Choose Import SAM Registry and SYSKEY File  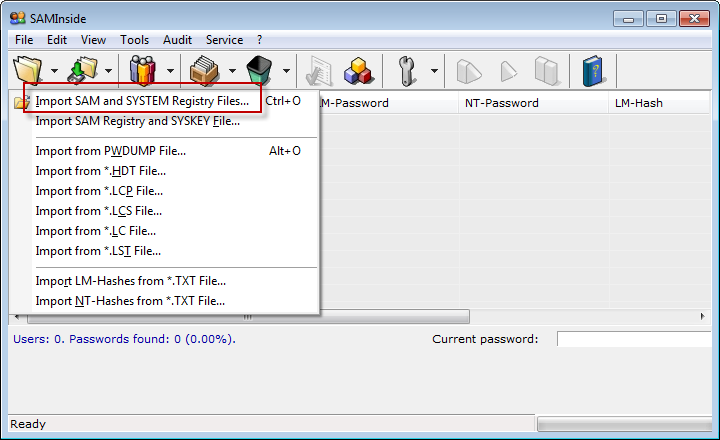click(x=164, y=121)
